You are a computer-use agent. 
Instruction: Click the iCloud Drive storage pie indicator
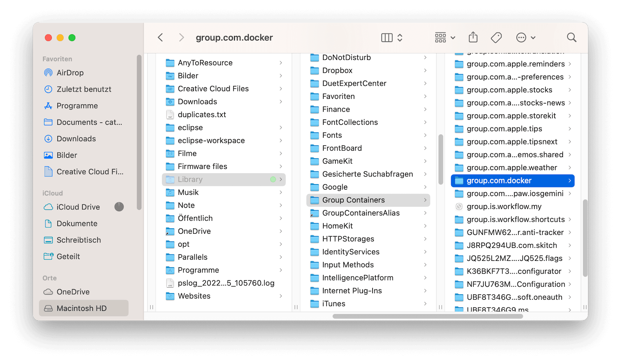pos(119,207)
